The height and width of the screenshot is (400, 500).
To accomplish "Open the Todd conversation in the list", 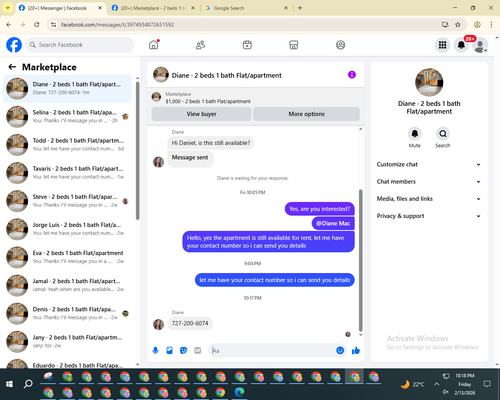I will pos(67,145).
